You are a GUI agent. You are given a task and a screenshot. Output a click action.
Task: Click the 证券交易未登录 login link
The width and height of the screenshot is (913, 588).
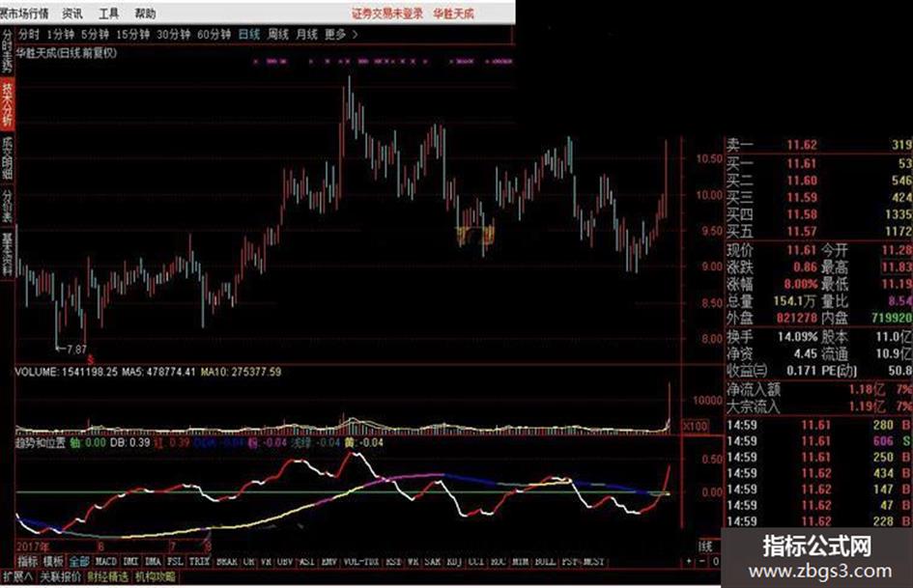(x=387, y=13)
